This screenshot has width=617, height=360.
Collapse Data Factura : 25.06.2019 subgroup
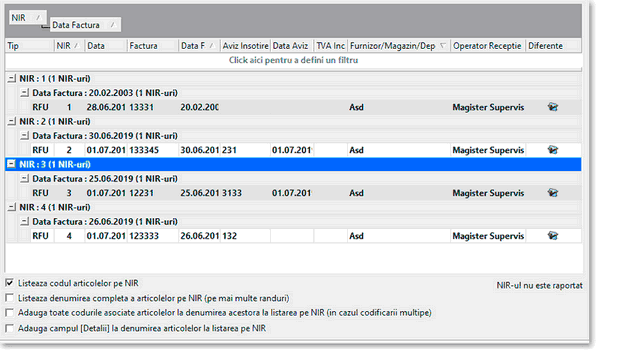tap(24, 179)
